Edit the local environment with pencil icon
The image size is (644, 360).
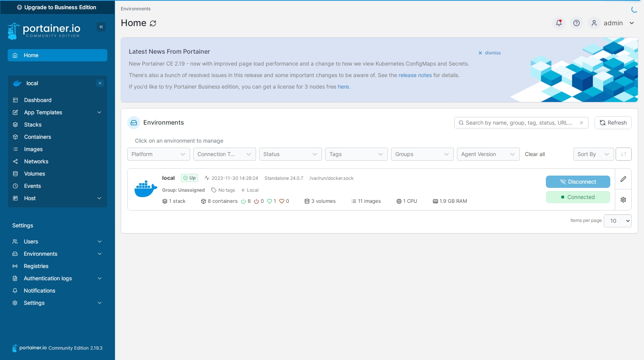pyautogui.click(x=623, y=179)
